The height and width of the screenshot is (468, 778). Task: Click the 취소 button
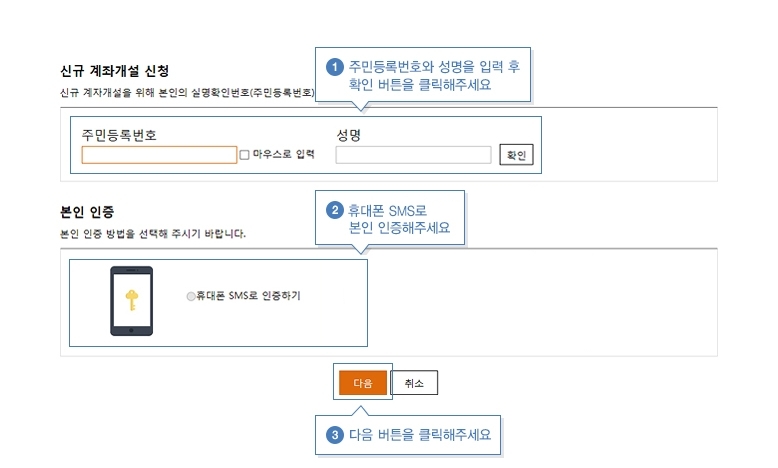point(414,383)
